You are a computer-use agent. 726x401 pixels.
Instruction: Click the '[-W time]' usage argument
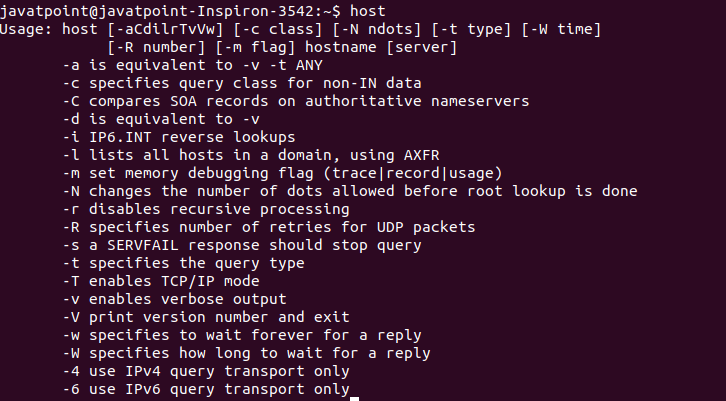tap(561, 29)
